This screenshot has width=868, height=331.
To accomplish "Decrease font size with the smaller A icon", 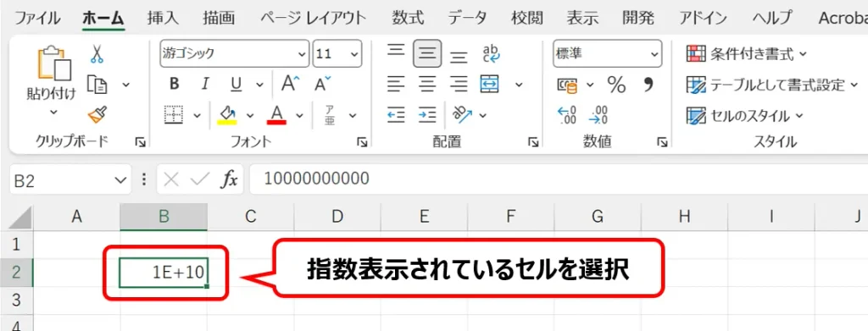I will pyautogui.click(x=323, y=84).
